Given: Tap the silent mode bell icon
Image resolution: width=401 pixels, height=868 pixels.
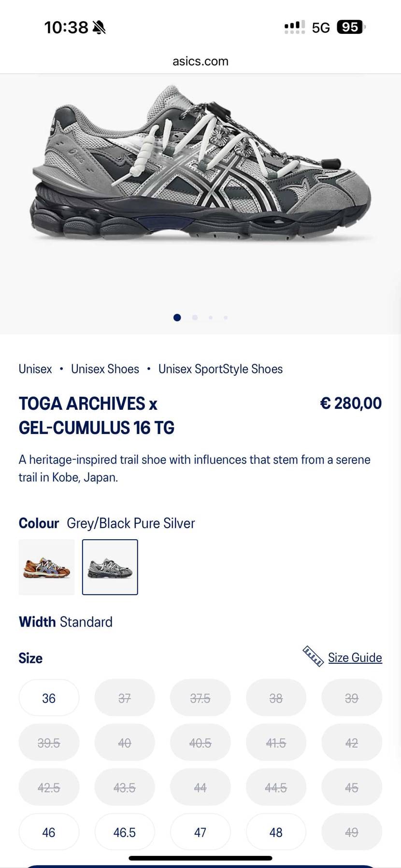Looking at the screenshot, I should coord(99,28).
